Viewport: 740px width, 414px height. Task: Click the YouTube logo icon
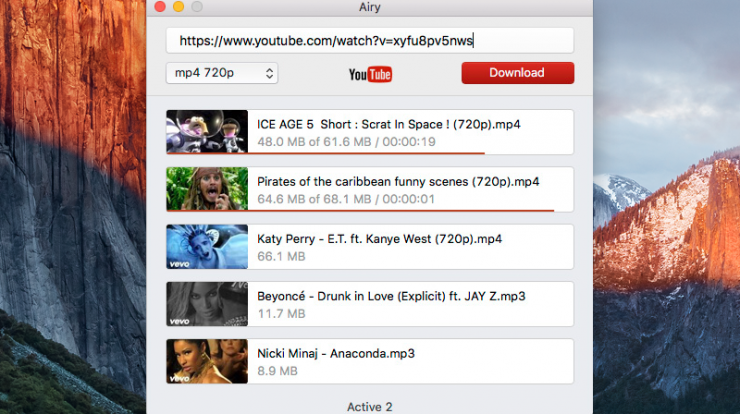pos(370,74)
